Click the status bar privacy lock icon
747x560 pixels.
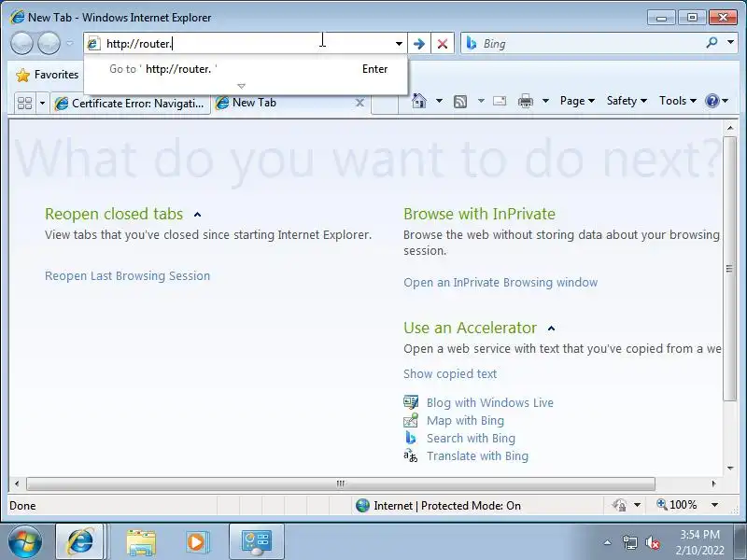click(619, 505)
